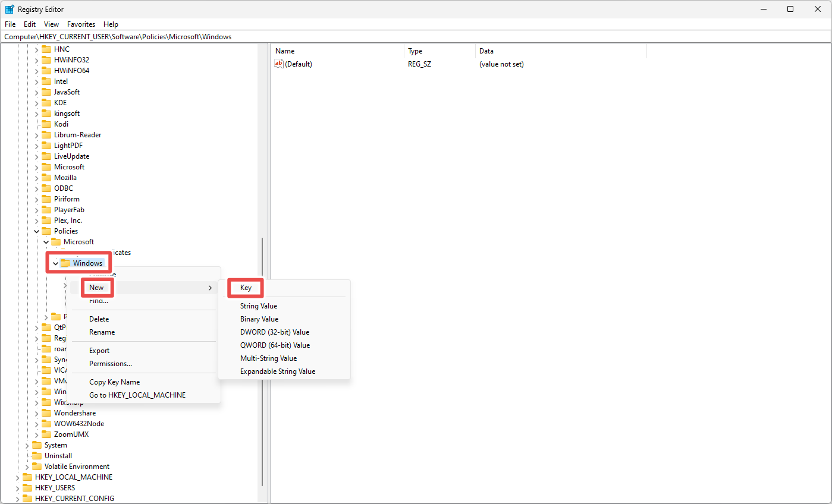The image size is (832, 504).
Task: Click the registry path address bar
Action: click(416, 36)
